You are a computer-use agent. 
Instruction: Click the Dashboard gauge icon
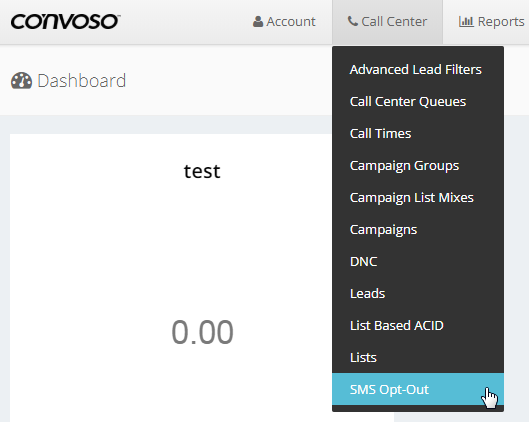point(22,81)
